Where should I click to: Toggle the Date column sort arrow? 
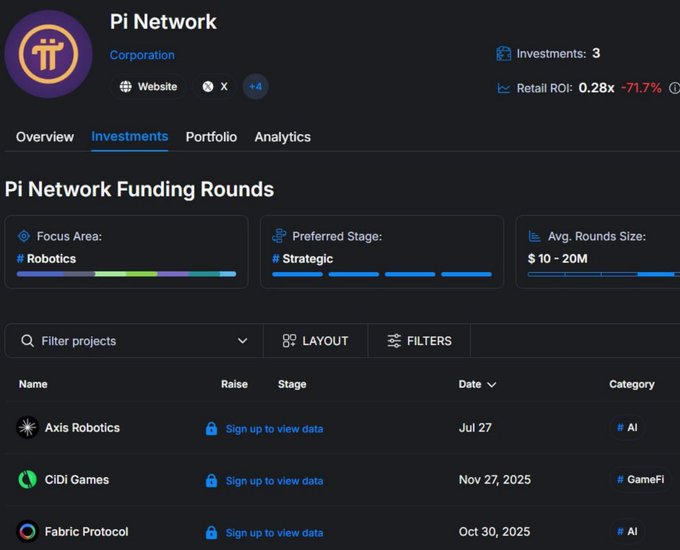coord(492,385)
